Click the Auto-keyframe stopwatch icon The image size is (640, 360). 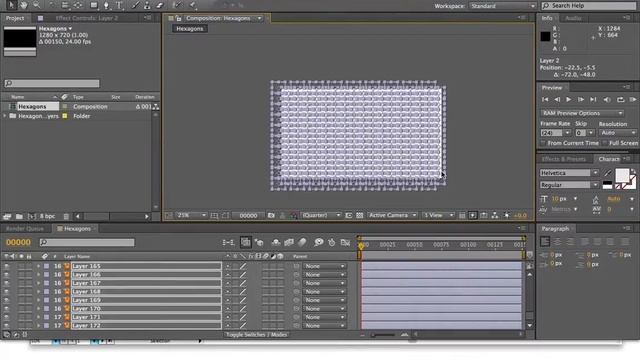point(332,242)
